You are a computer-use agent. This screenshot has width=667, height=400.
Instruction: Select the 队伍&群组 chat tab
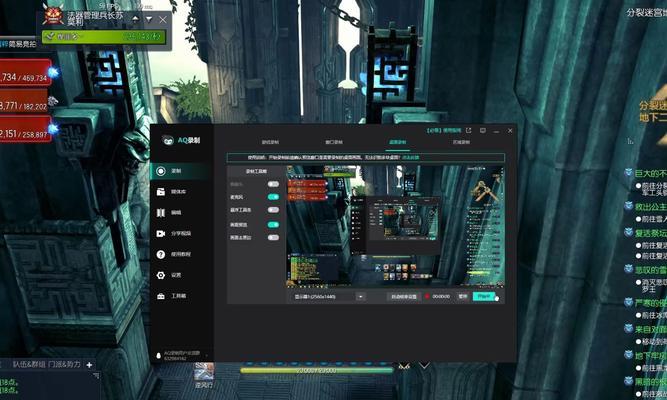[x=28, y=365]
